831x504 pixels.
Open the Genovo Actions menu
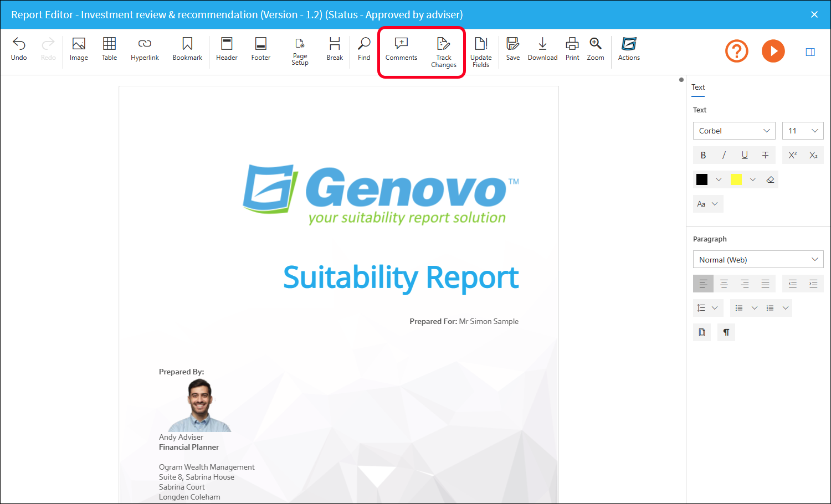(629, 49)
